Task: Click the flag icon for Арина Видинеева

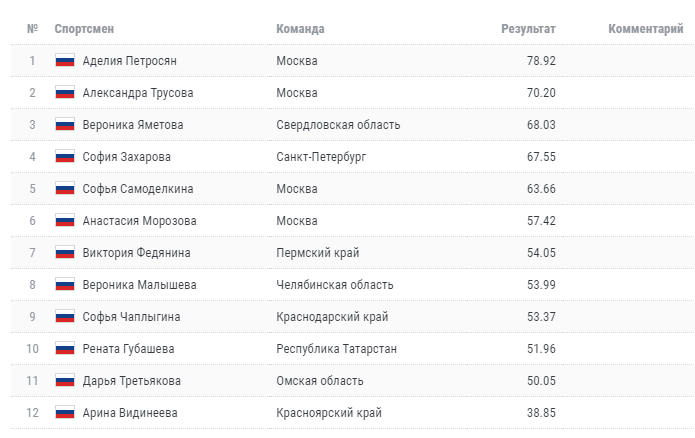Action: click(65, 413)
